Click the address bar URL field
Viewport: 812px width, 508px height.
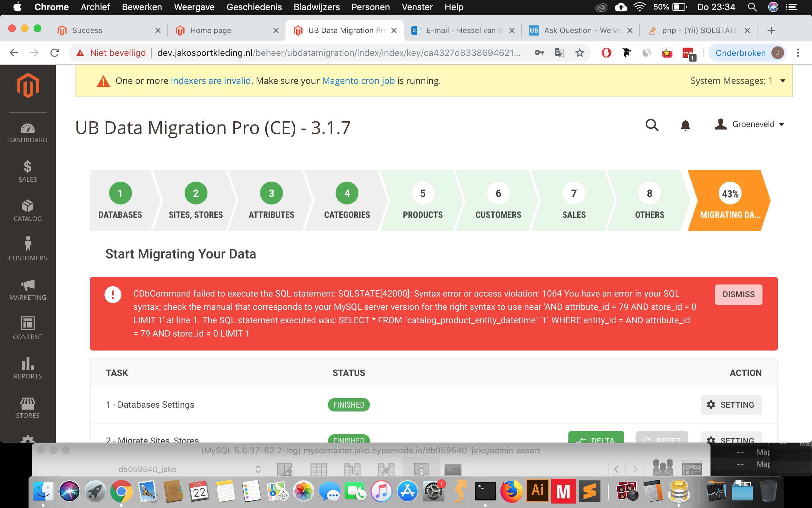[339, 53]
